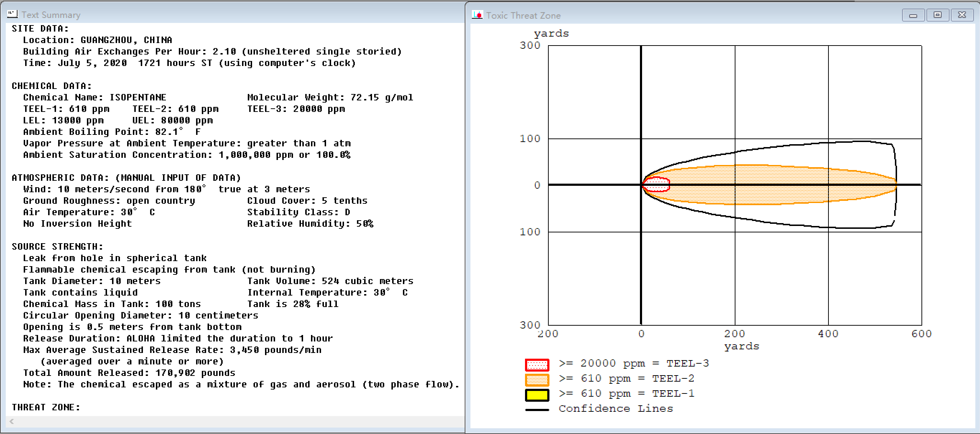
Task: Close the Toxic Threat Zone window
Action: pos(962,15)
